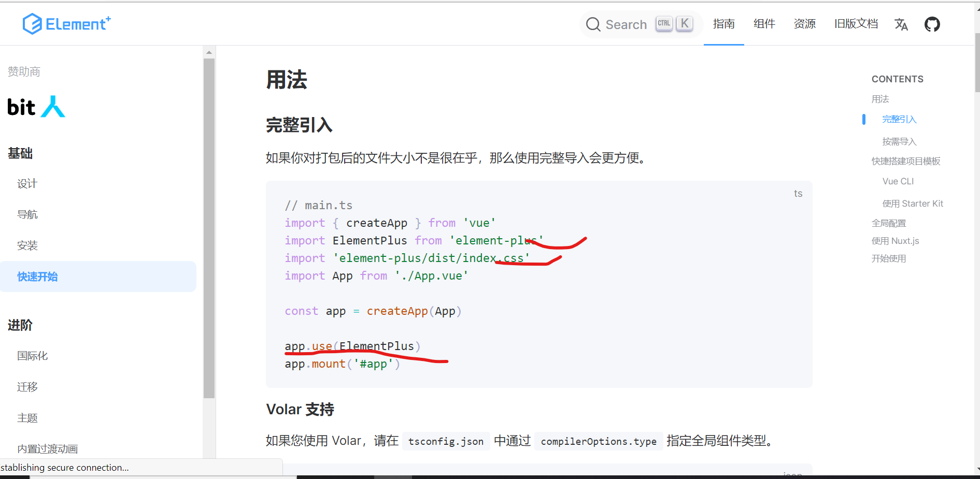This screenshot has width=980, height=479.
Task: Open the language switcher icon
Action: click(x=901, y=24)
